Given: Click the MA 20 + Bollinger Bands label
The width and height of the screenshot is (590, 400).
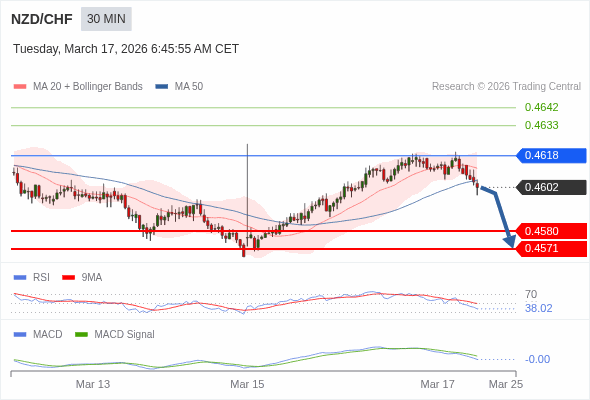Looking at the screenshot, I should [x=88, y=87].
